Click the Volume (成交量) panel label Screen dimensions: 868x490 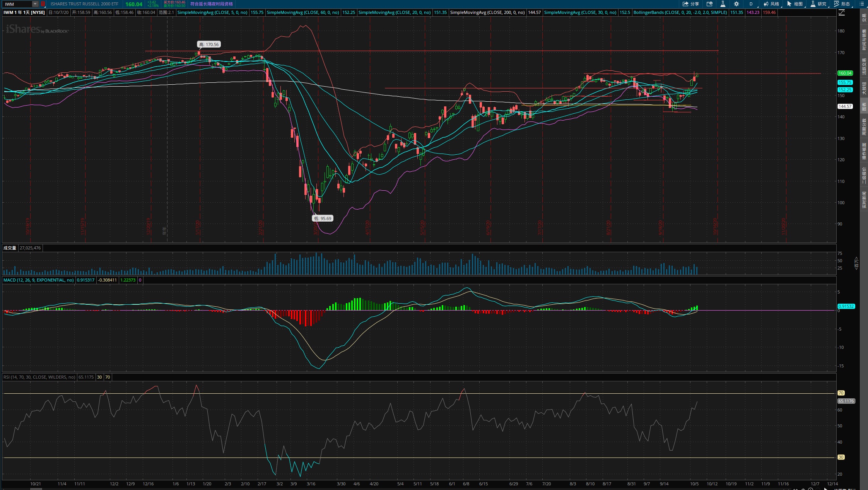pyautogui.click(x=10, y=248)
